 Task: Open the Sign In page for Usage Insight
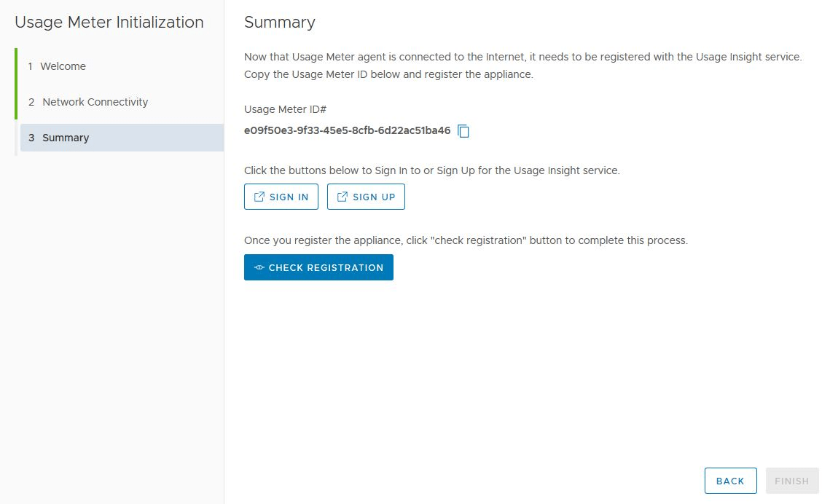coord(281,197)
